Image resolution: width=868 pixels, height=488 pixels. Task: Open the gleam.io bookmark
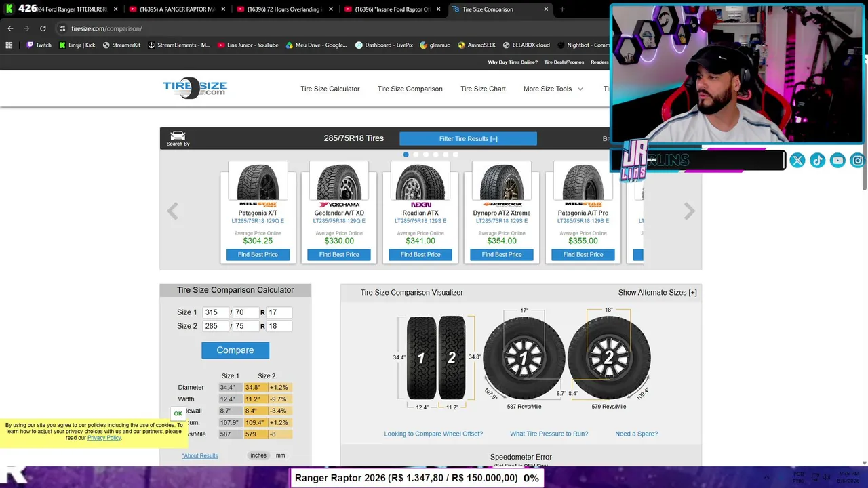[435, 45]
